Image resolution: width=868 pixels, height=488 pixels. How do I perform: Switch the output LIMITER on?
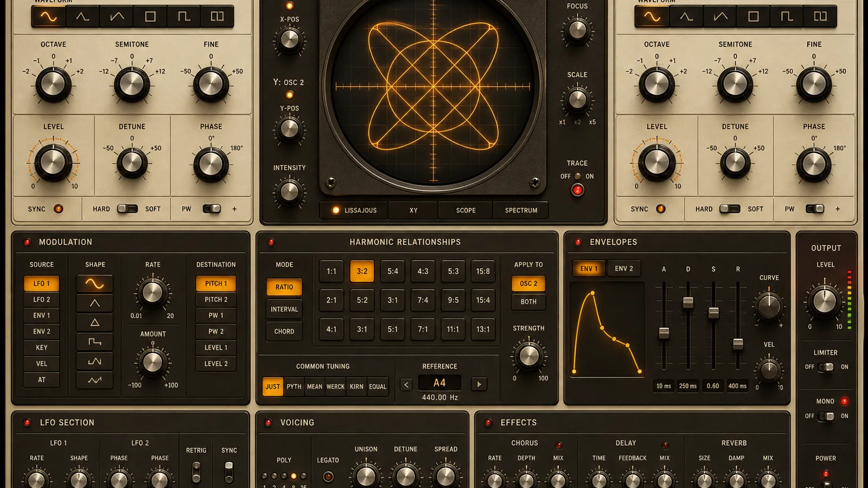point(826,367)
